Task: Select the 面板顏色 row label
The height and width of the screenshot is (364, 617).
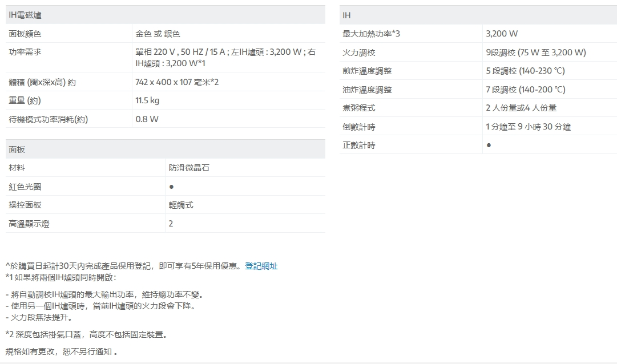Action: pos(25,34)
